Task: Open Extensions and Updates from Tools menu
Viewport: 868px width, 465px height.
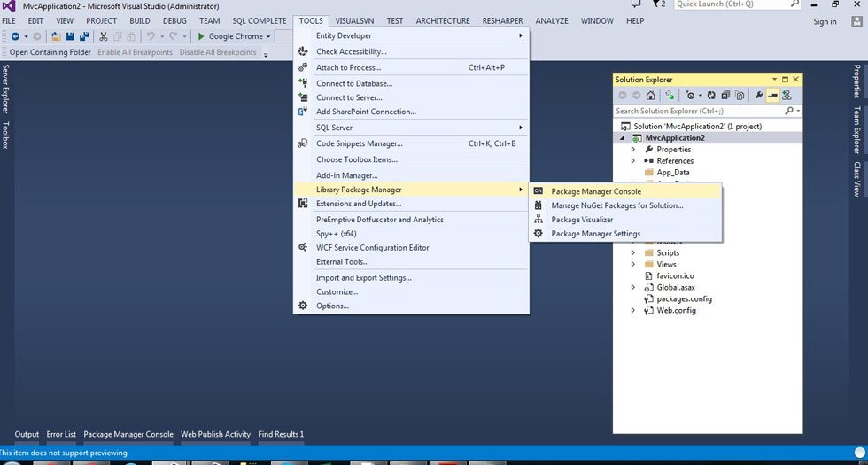Action: (x=358, y=204)
